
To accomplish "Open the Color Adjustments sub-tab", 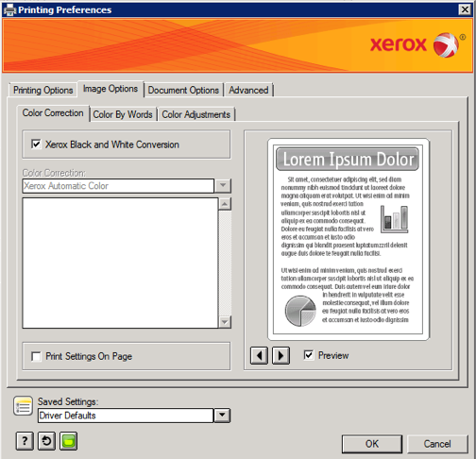I will click(x=196, y=114).
